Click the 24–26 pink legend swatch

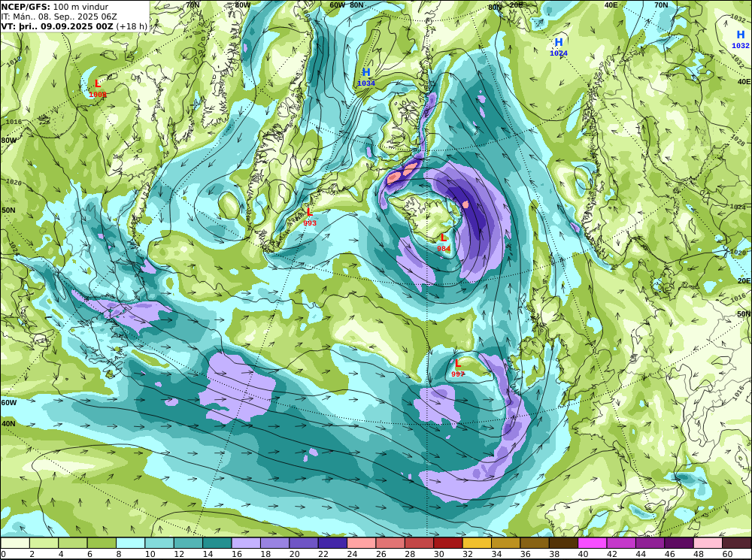pos(362,543)
